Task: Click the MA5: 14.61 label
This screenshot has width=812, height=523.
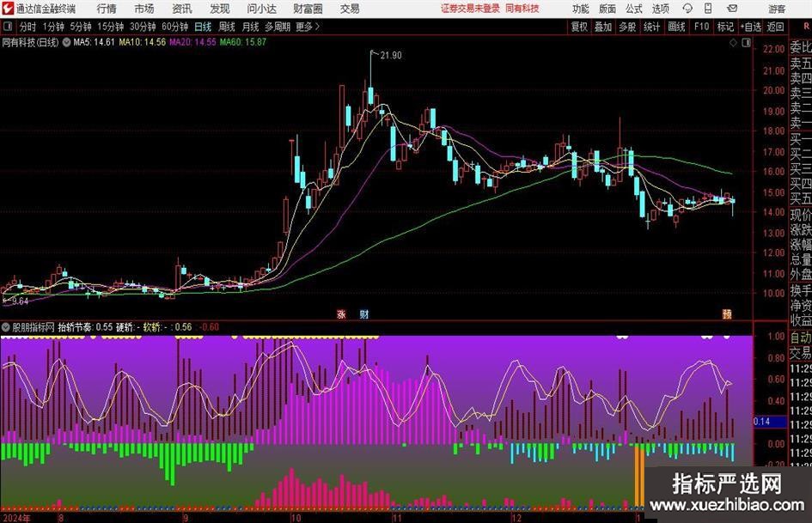Action: 94,42
